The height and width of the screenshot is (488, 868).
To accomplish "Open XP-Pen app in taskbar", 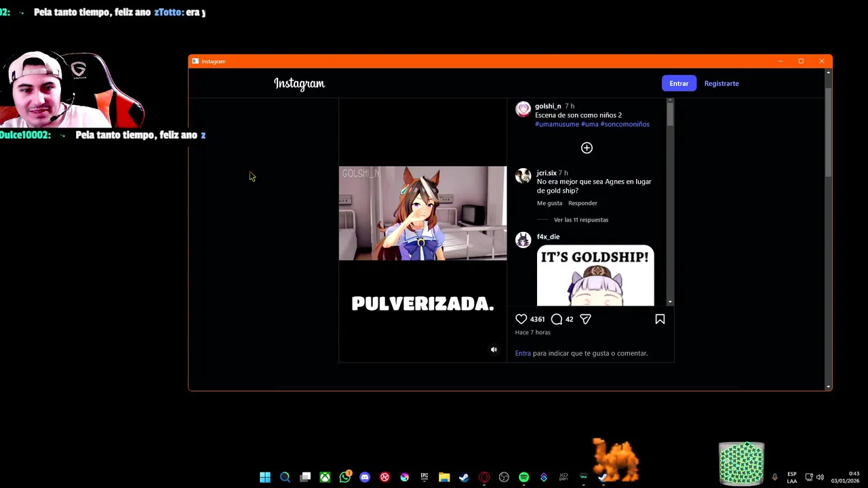I will tap(564, 477).
